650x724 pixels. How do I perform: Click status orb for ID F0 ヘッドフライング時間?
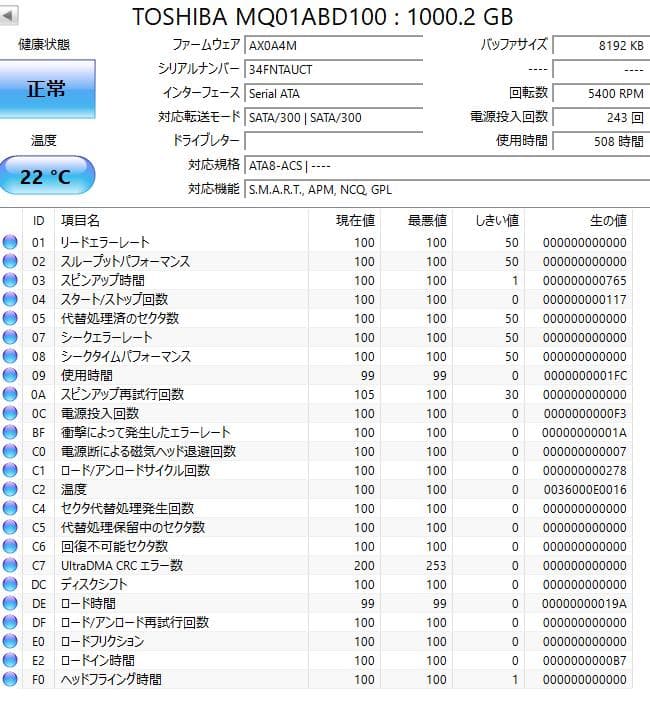point(10,679)
